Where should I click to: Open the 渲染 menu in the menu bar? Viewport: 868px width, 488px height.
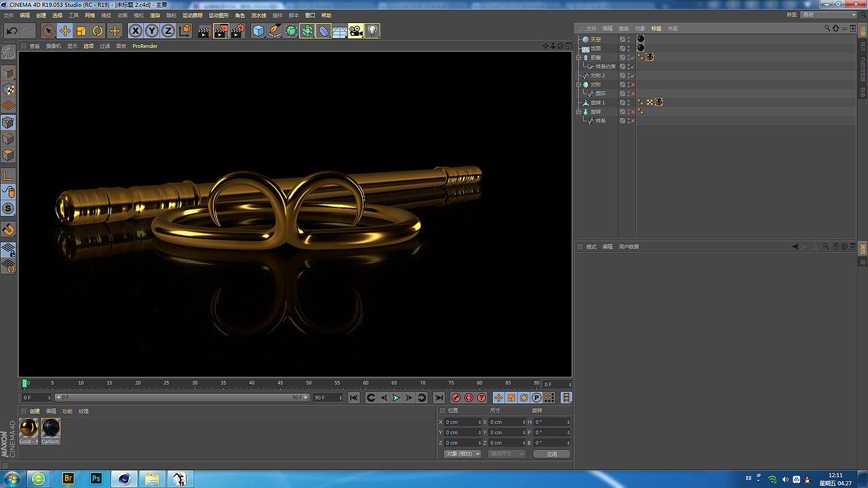(x=155, y=15)
